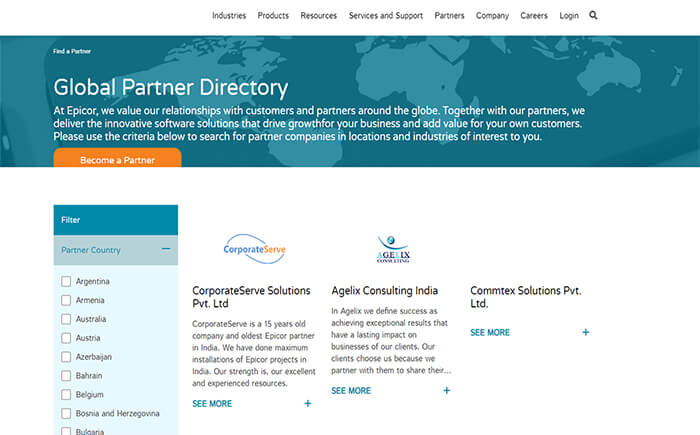The height and width of the screenshot is (435, 700).
Task: Select the Austria checkbox
Action: pos(66,338)
